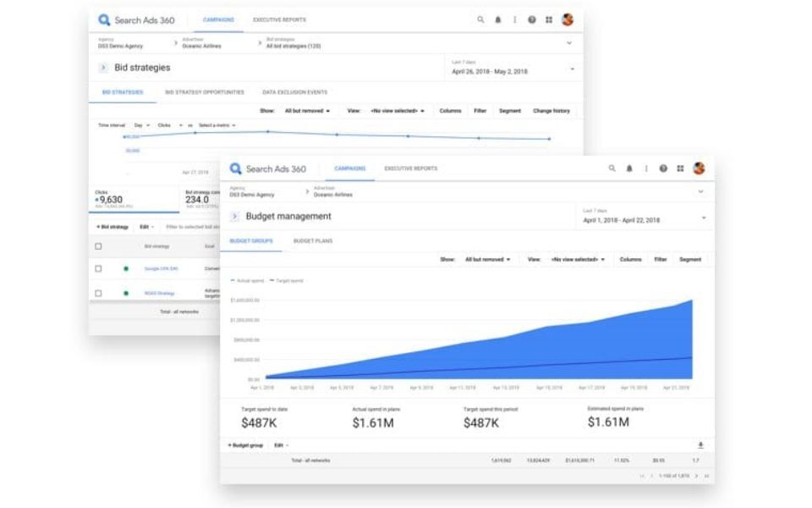The image size is (812, 508).
Task: Open the Clicks metric dropdown
Action: (x=170, y=125)
